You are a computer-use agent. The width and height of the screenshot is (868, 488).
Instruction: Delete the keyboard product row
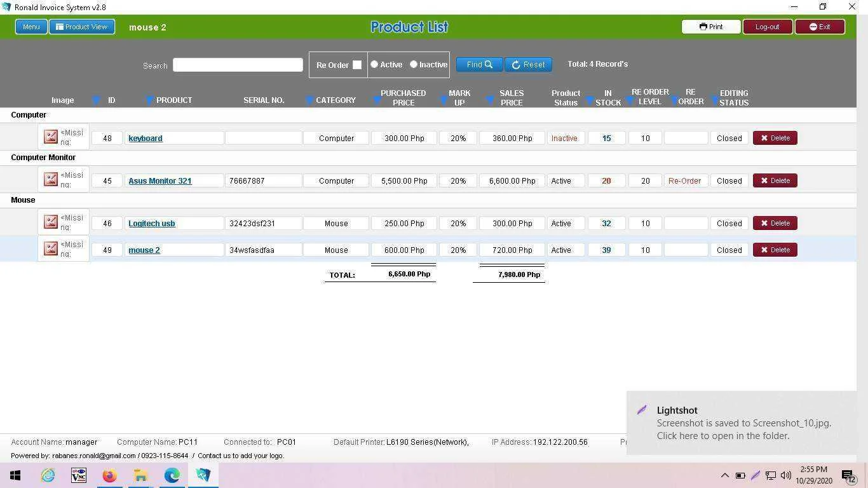(775, 138)
